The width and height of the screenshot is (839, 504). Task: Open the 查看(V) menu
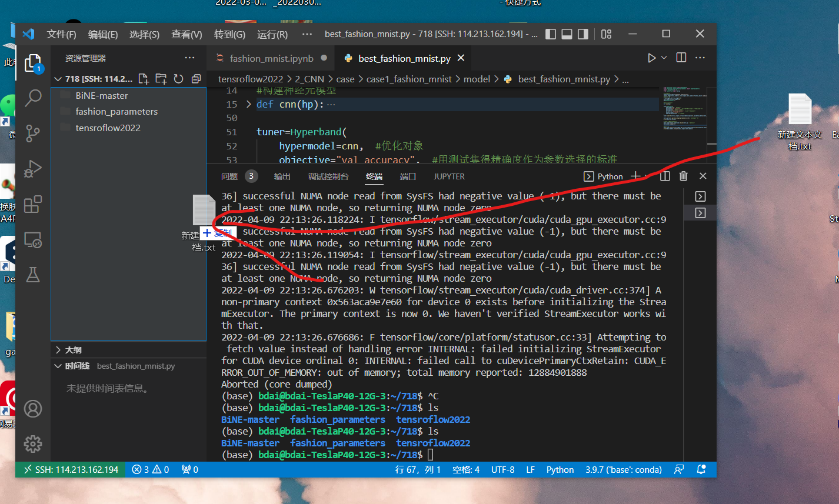click(187, 34)
